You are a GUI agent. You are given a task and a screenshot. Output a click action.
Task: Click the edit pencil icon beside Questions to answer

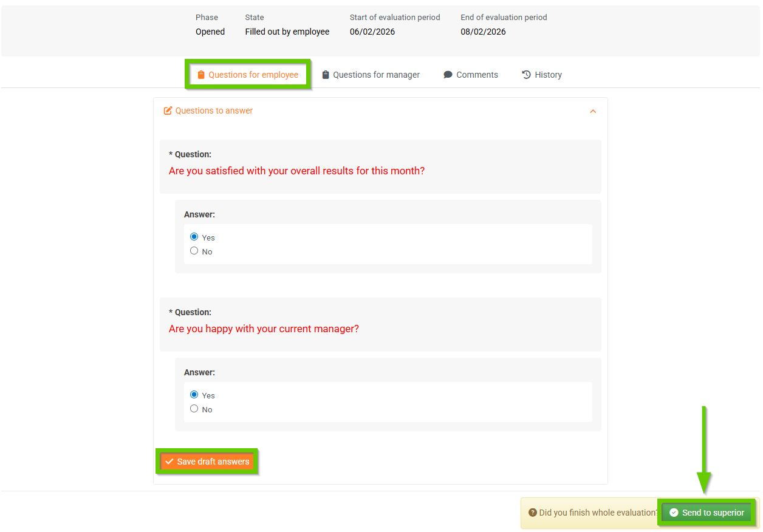pyautogui.click(x=168, y=111)
